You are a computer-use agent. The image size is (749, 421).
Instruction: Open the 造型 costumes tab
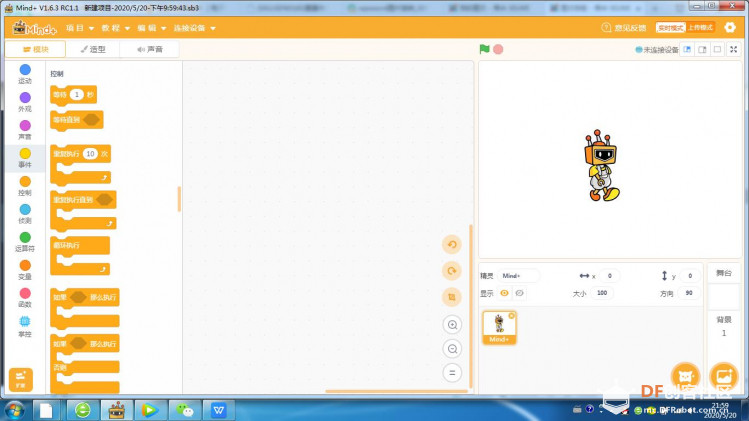pyautogui.click(x=93, y=49)
